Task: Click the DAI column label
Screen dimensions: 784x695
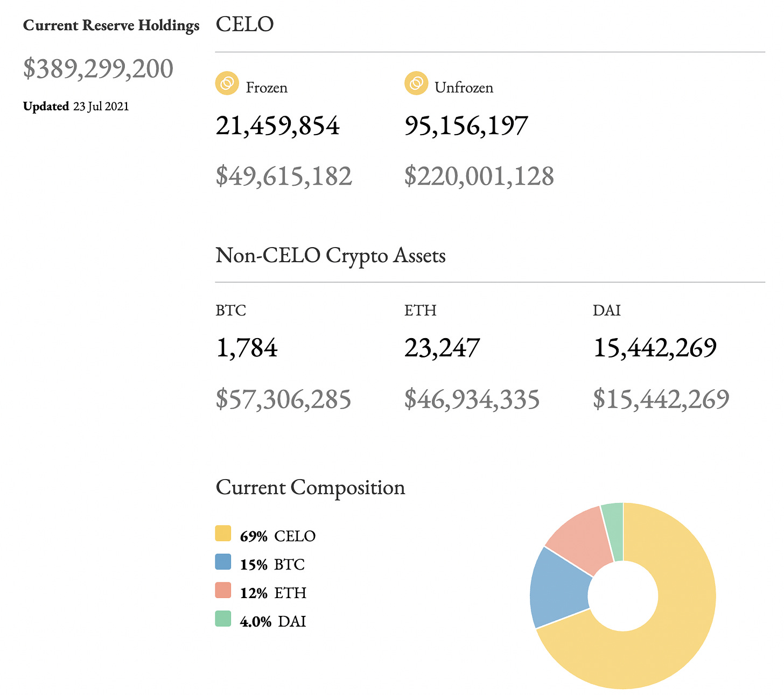Action: click(x=607, y=311)
